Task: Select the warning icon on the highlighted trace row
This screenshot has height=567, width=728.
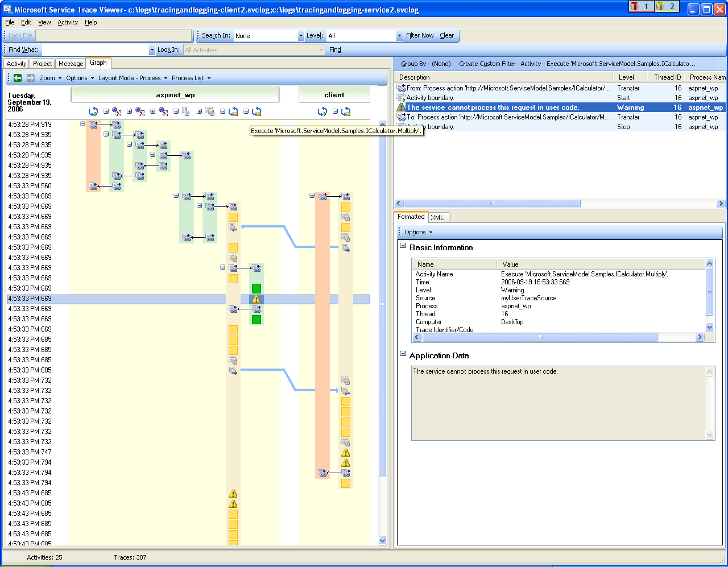Action: 400,107
